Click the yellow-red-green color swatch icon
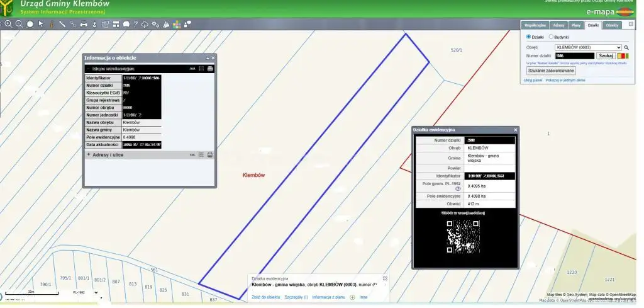This screenshot has height=308, width=644. [x=623, y=55]
